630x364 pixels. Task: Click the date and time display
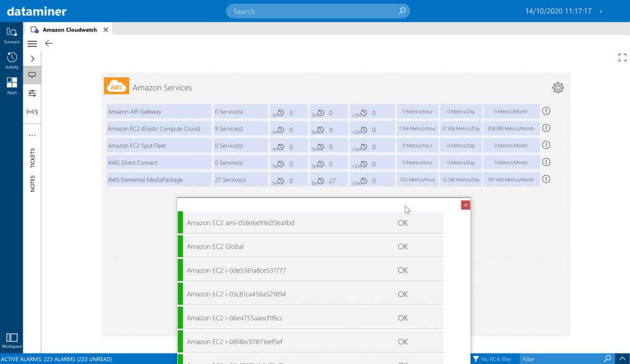pyautogui.click(x=558, y=11)
